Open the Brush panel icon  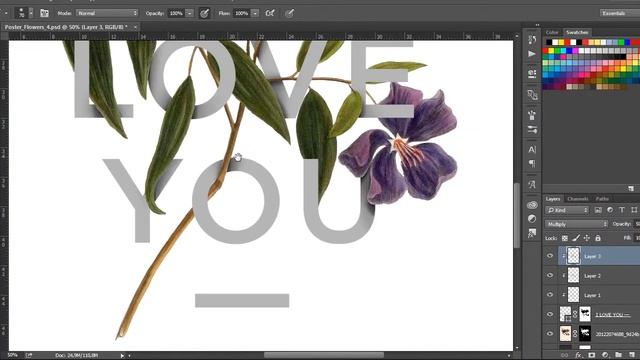pyautogui.click(x=532, y=116)
